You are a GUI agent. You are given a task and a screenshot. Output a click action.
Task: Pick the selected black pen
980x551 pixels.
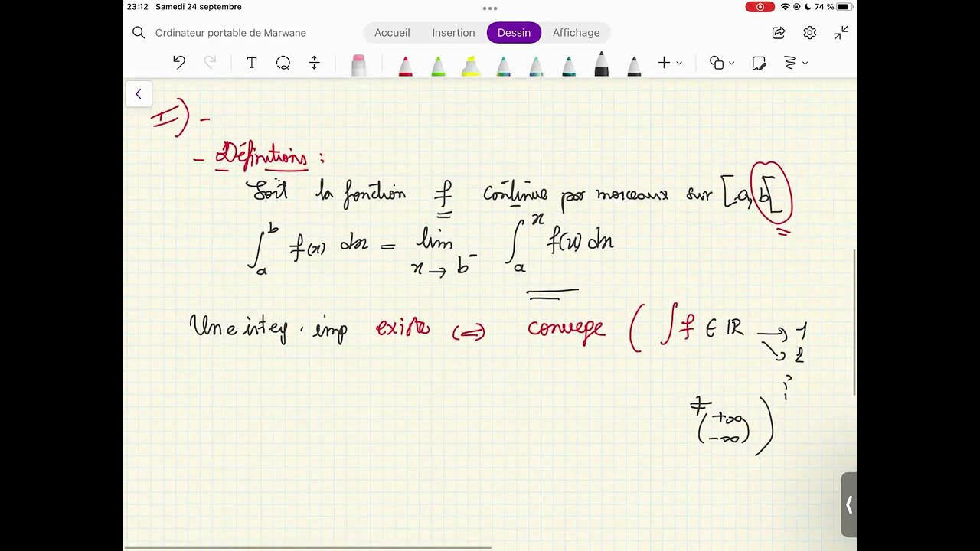(601, 64)
